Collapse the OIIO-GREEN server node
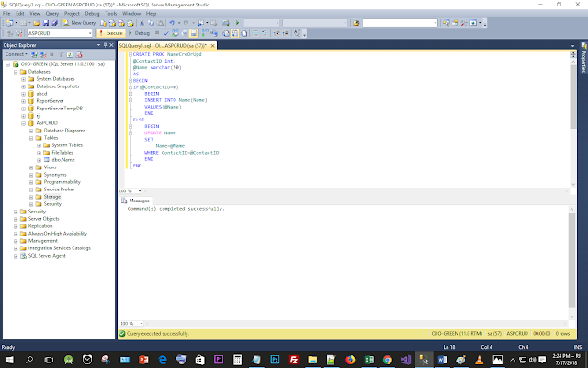Image resolution: width=588 pixels, height=368 pixels. [8, 64]
